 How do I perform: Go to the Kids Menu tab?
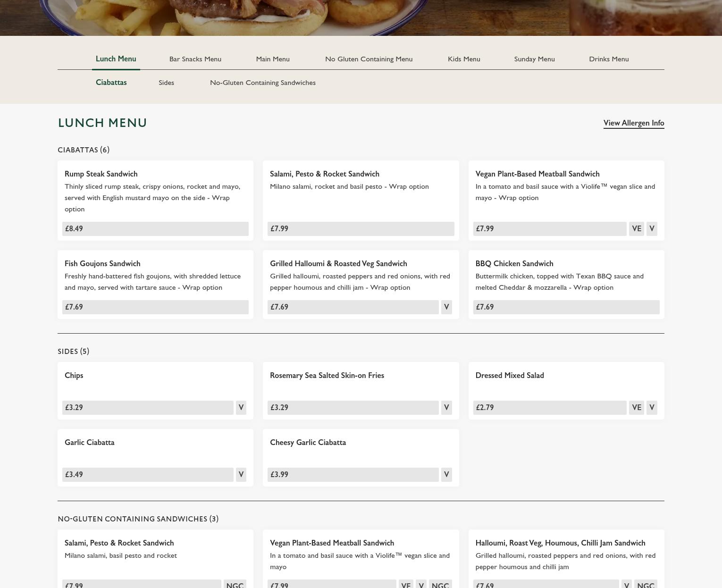click(464, 59)
